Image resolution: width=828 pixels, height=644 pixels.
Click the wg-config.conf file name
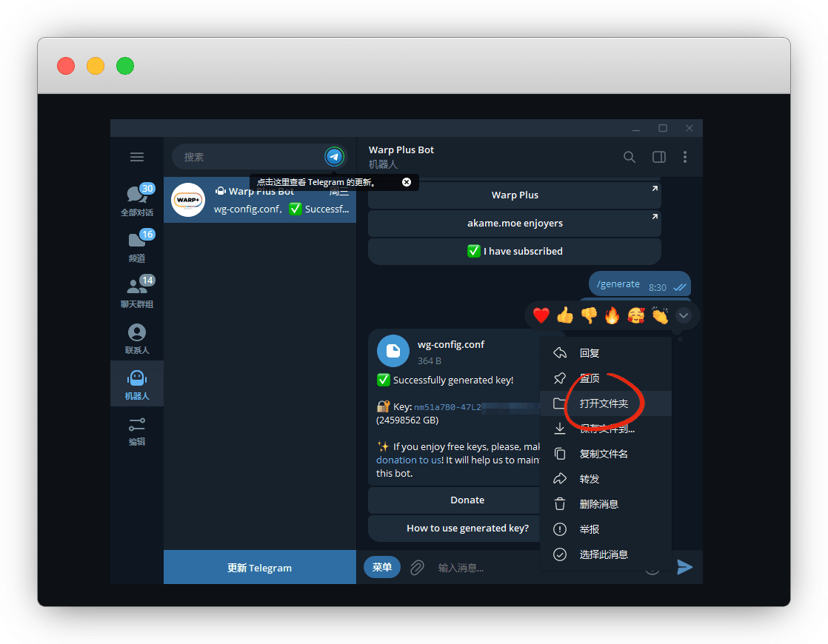[x=450, y=345]
